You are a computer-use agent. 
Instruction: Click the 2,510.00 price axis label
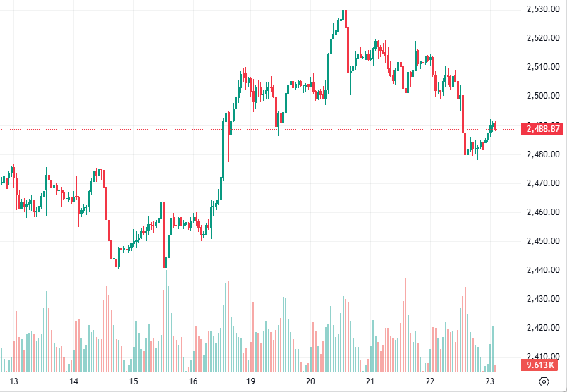point(543,67)
